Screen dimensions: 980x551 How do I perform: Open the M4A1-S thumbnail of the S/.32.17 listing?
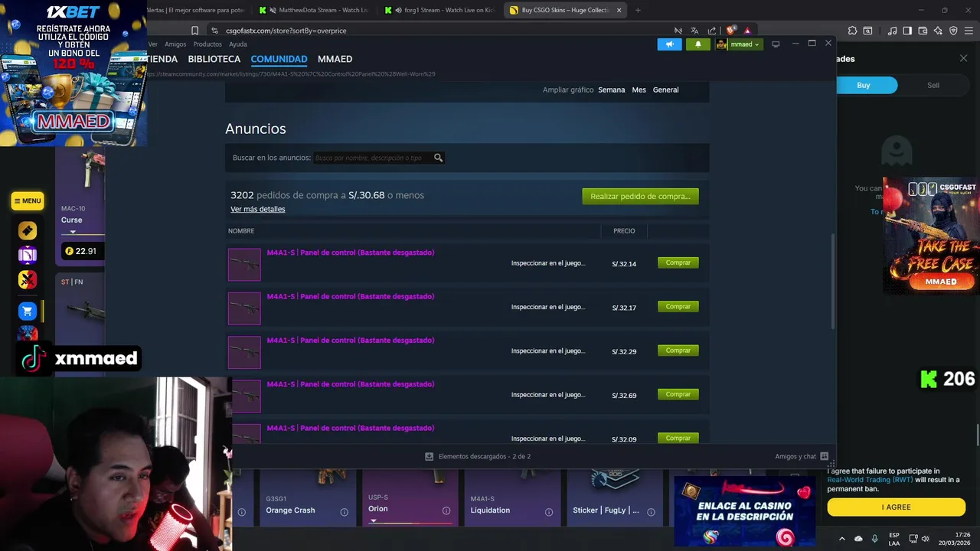coord(244,308)
